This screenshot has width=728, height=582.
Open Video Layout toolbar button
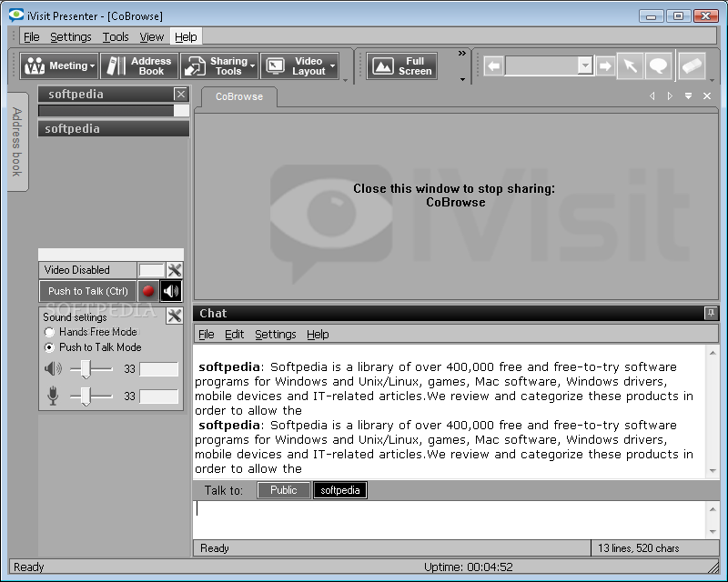(299, 65)
